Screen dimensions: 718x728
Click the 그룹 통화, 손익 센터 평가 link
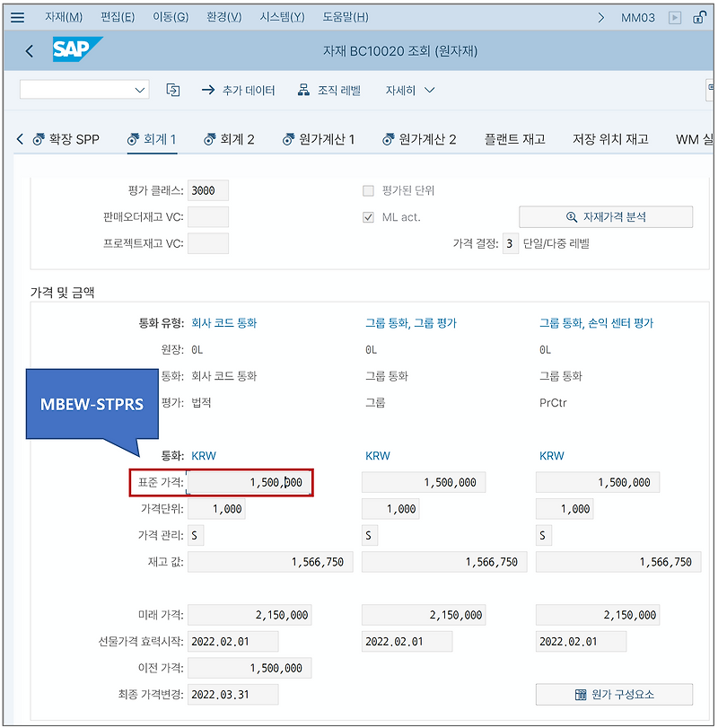coord(596,322)
